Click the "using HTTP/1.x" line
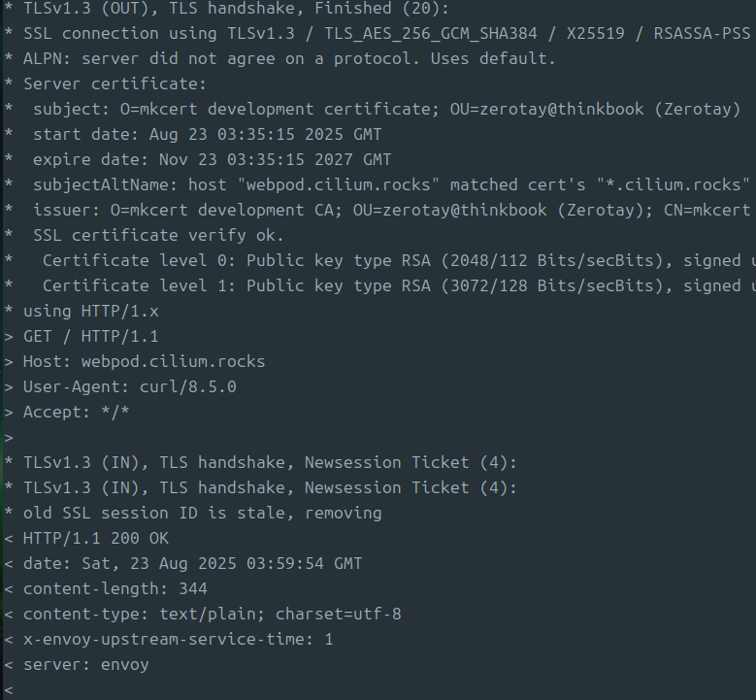The width and height of the screenshot is (756, 700). 90,311
